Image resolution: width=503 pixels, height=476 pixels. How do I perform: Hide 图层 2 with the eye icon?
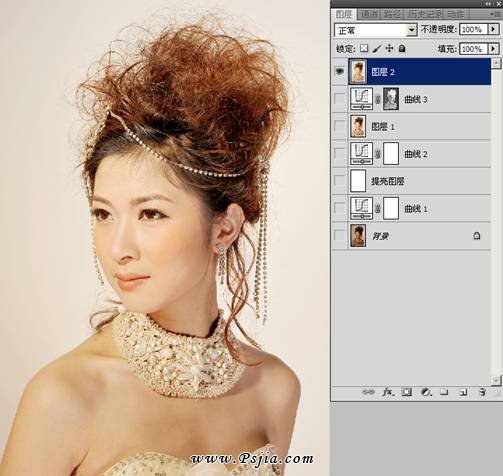click(339, 71)
